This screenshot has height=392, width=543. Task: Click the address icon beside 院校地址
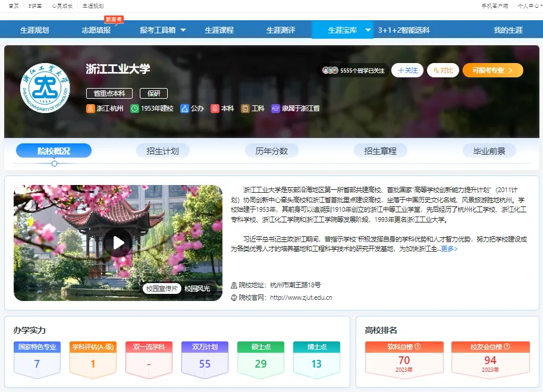[x=234, y=285]
